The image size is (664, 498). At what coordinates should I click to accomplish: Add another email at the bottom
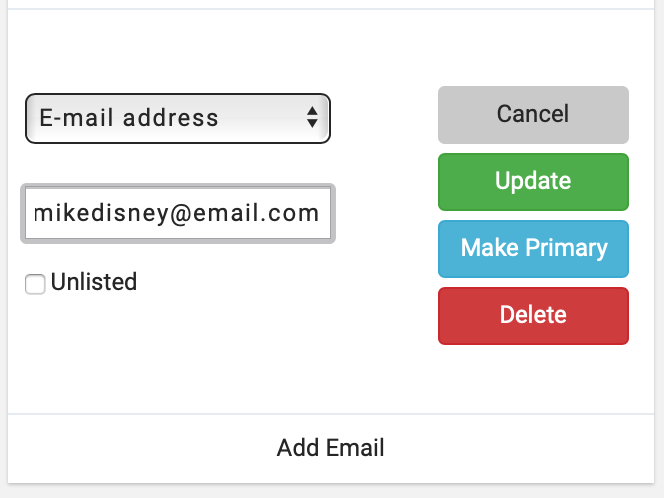(x=331, y=448)
